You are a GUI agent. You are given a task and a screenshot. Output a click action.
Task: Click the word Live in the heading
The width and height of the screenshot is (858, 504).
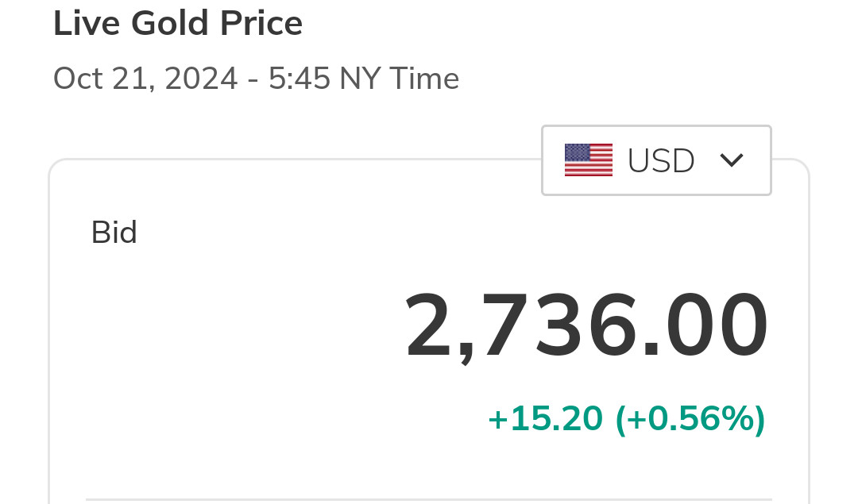tap(86, 24)
